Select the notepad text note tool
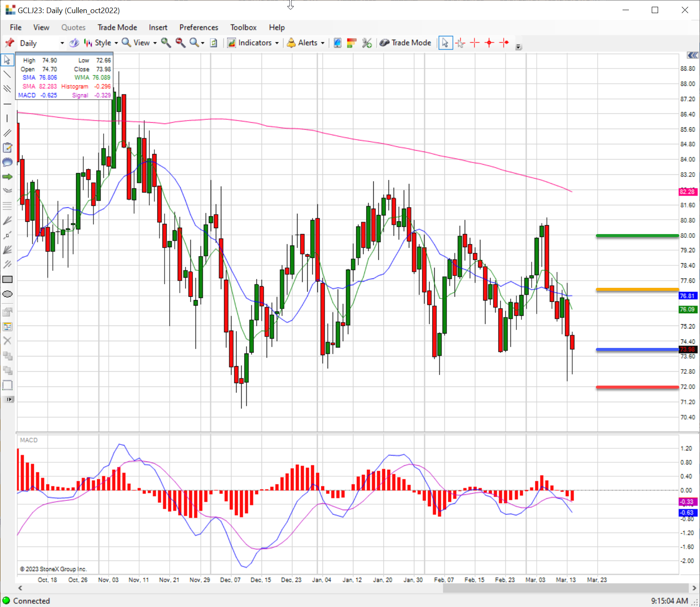700x607 pixels. [x=7, y=148]
